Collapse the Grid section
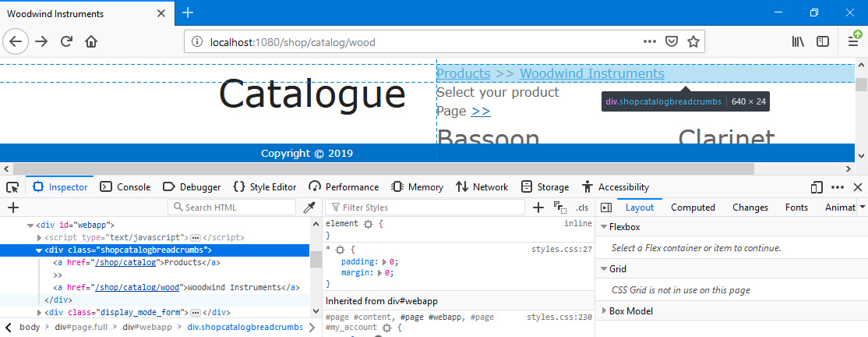Image resolution: width=868 pixels, height=337 pixels. coord(604,269)
